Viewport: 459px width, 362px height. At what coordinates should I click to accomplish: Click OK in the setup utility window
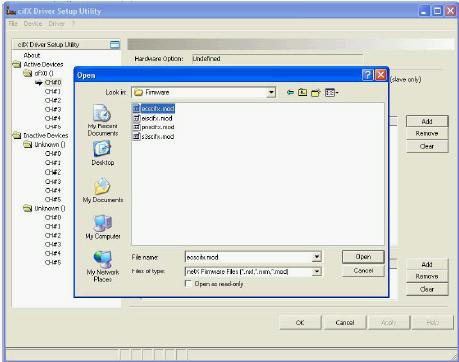(300, 323)
